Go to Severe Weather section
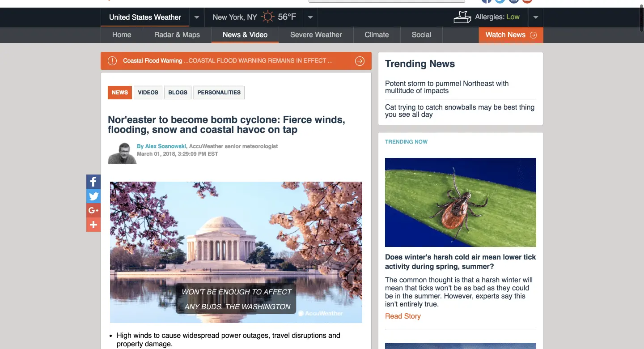This screenshot has height=349, width=644. (316, 35)
